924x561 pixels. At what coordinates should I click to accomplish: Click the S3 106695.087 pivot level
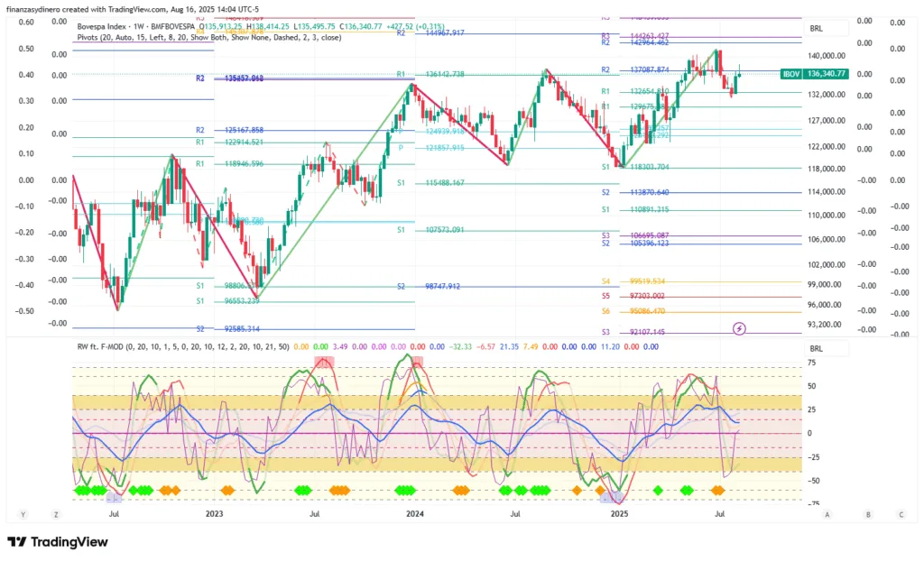pos(635,235)
